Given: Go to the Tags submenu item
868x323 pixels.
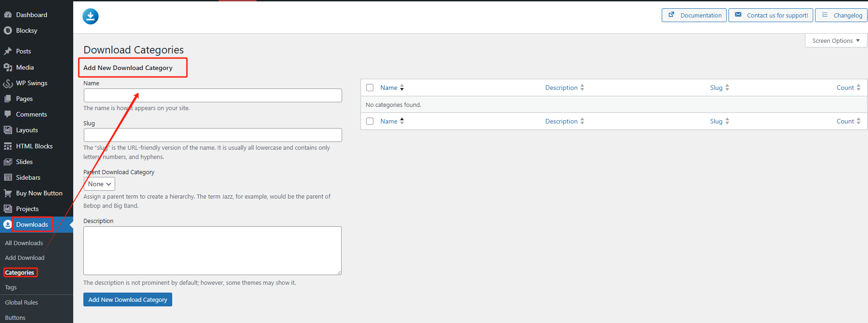Looking at the screenshot, I should tap(11, 287).
